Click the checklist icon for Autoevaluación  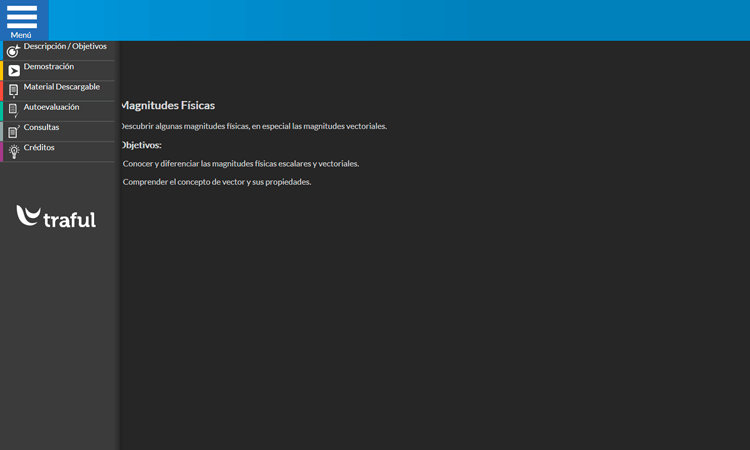click(x=13, y=111)
